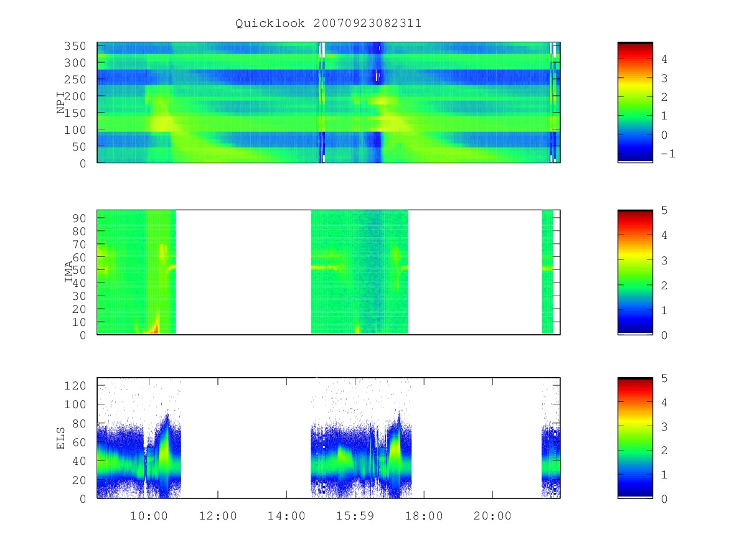Image resolution: width=747 pixels, height=560 pixels.
Task: Click the Quicklook 20070923082311 plot title
Action: coord(329,24)
